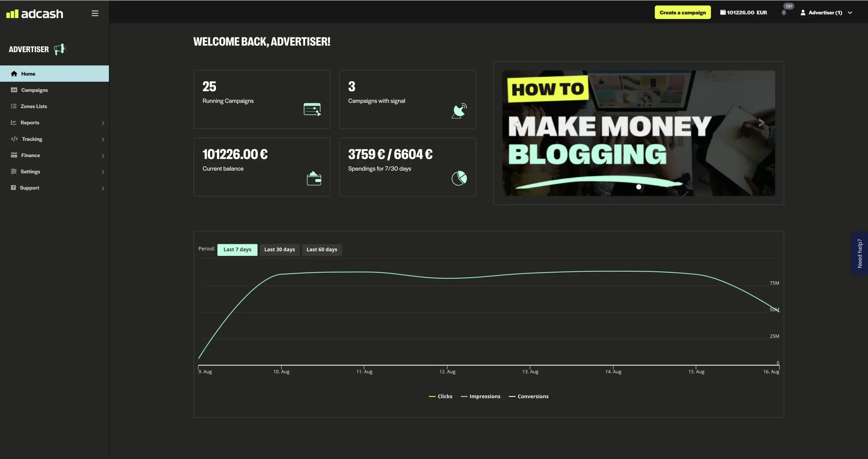
Task: Click the pie chart Spendings icon
Action: [x=459, y=178]
